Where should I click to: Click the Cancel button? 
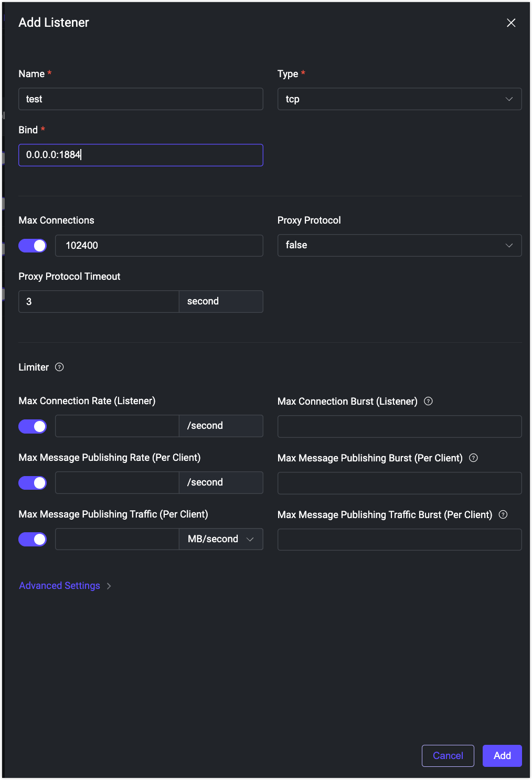coord(448,755)
